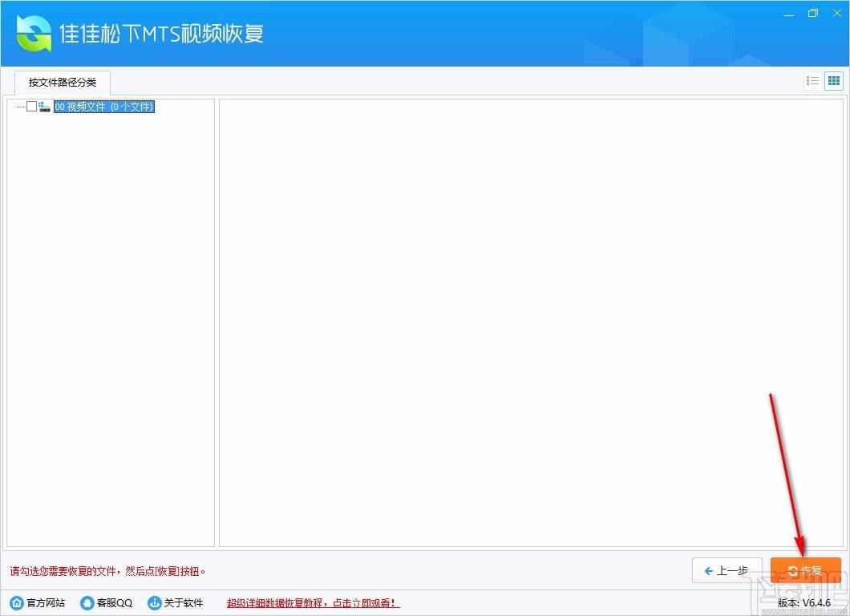Close the 佳佳松下MTS视频恢复 window
This screenshot has height=616, width=850.
[x=836, y=14]
